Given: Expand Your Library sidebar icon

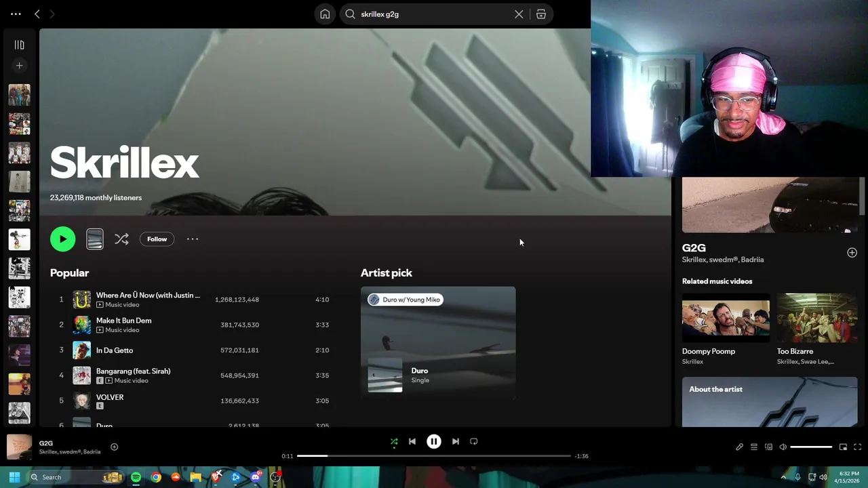Looking at the screenshot, I should 19,45.
